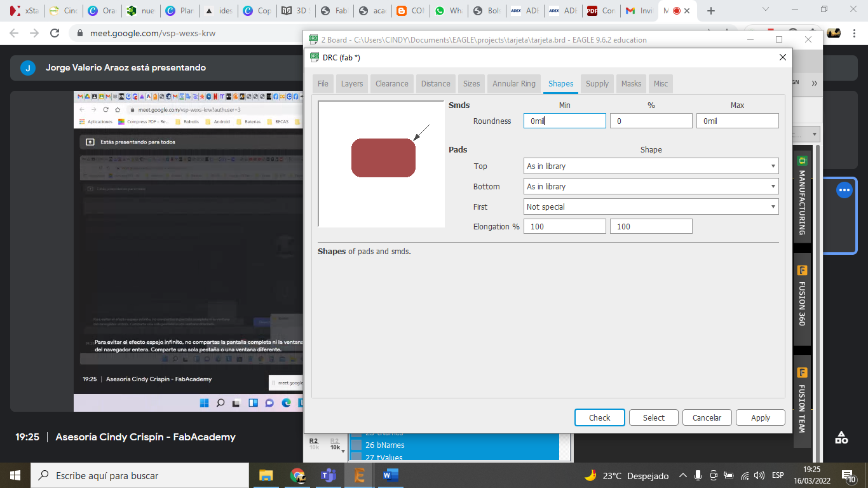Launch EAGLE from the taskbar
868x488 pixels.
pyautogui.click(x=359, y=475)
